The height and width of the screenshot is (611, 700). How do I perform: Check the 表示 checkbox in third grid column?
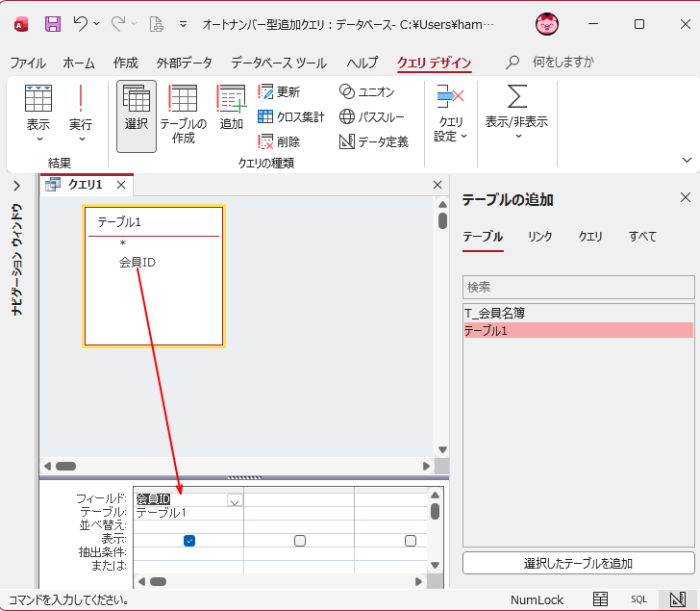pyautogui.click(x=411, y=541)
